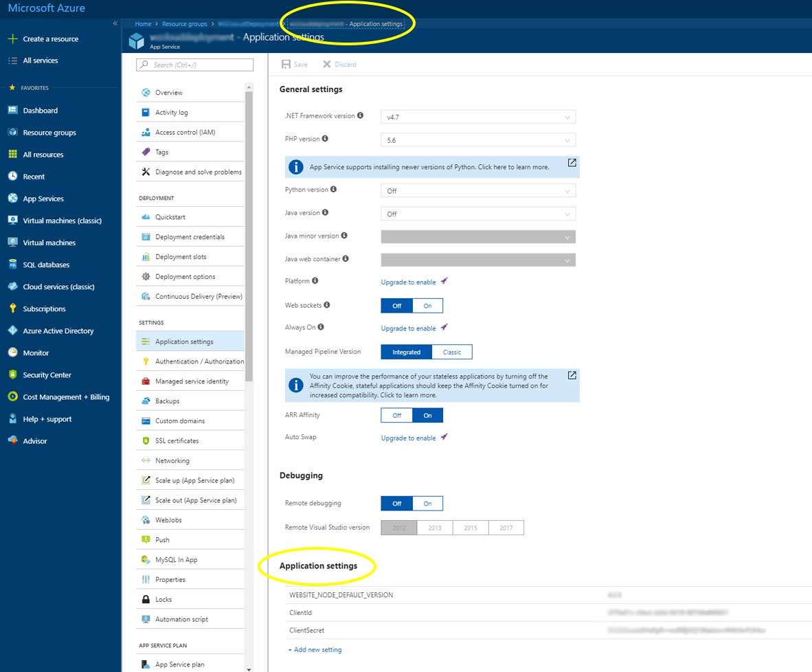Click info icon next to PHP version

tap(325, 139)
